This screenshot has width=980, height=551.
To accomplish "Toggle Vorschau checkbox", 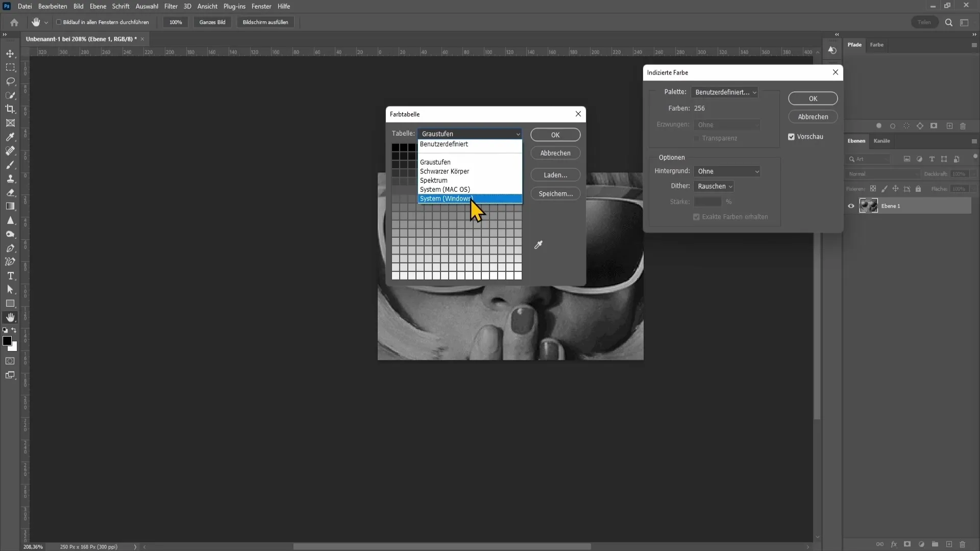I will click(x=791, y=137).
